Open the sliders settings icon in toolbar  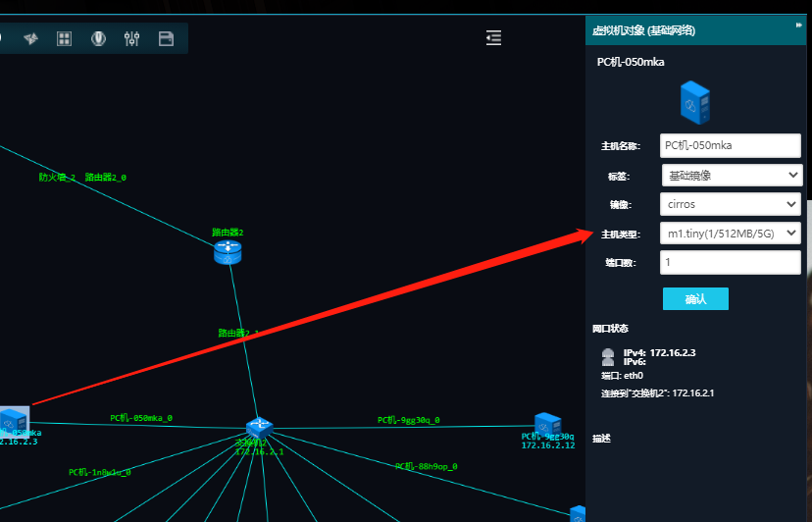coord(132,38)
